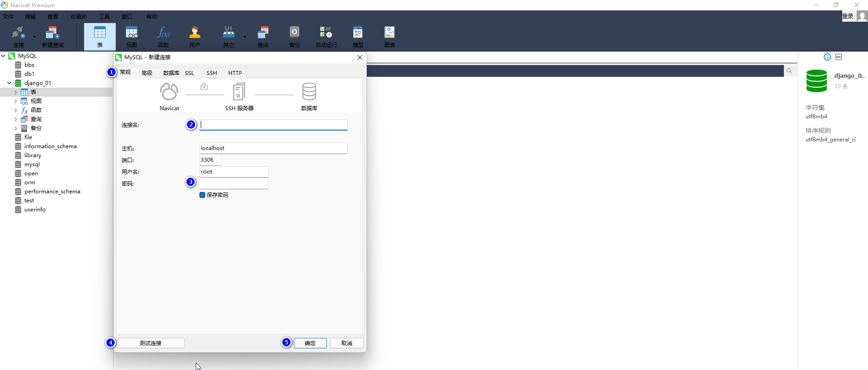Select the mysql database
Viewport: 868px width, 370px height.
coord(32,164)
